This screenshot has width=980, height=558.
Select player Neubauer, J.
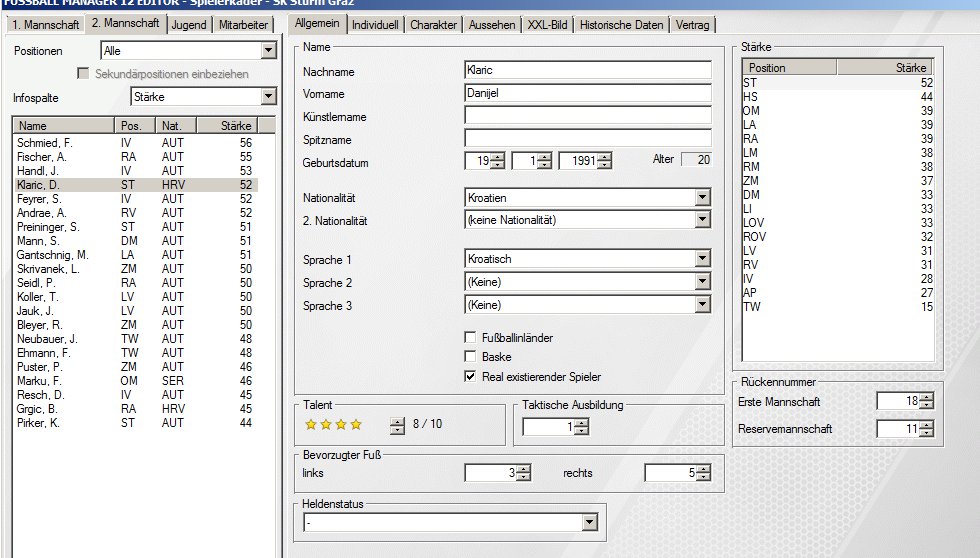click(136, 339)
